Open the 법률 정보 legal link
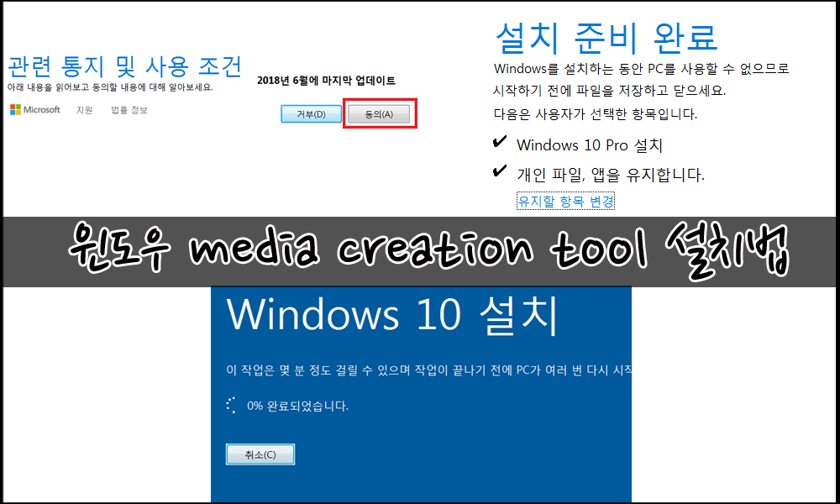 click(129, 110)
